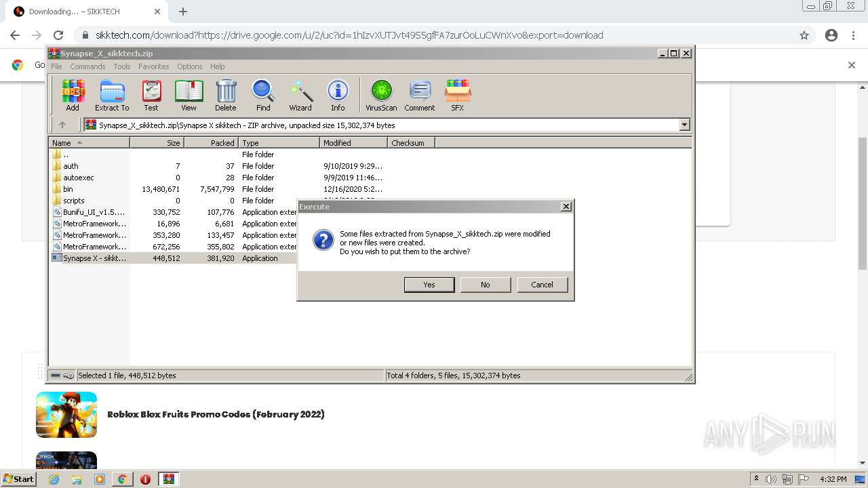Sort files by the Type column
The height and width of the screenshot is (488, 868).
[x=279, y=143]
